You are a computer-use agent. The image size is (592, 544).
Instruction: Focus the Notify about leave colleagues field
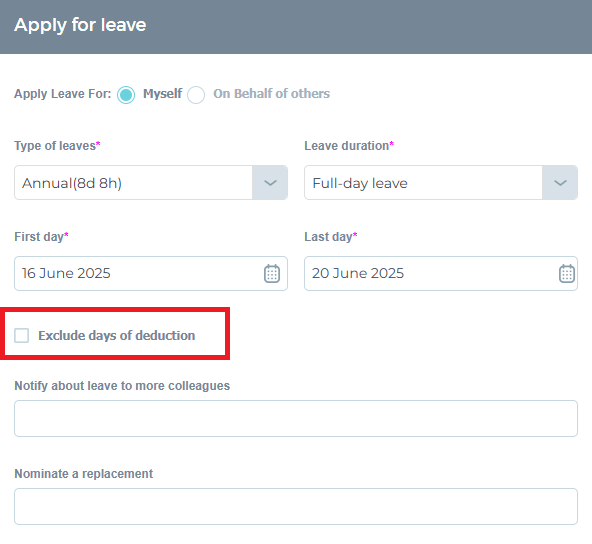click(296, 418)
